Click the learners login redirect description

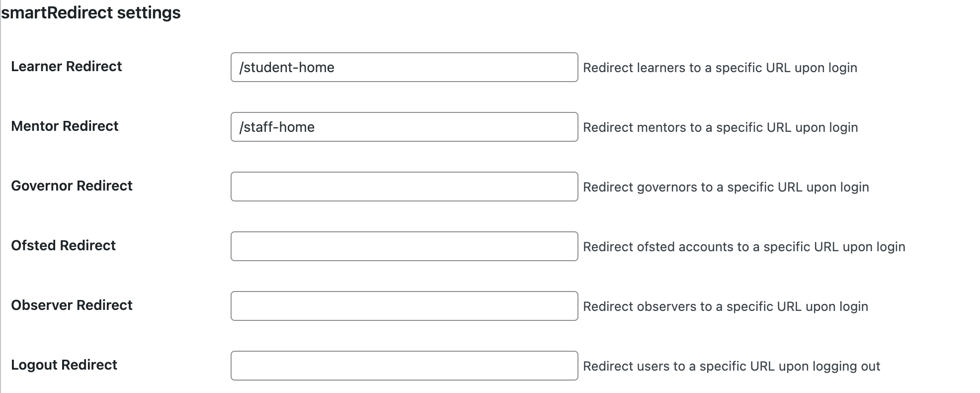pos(720,68)
